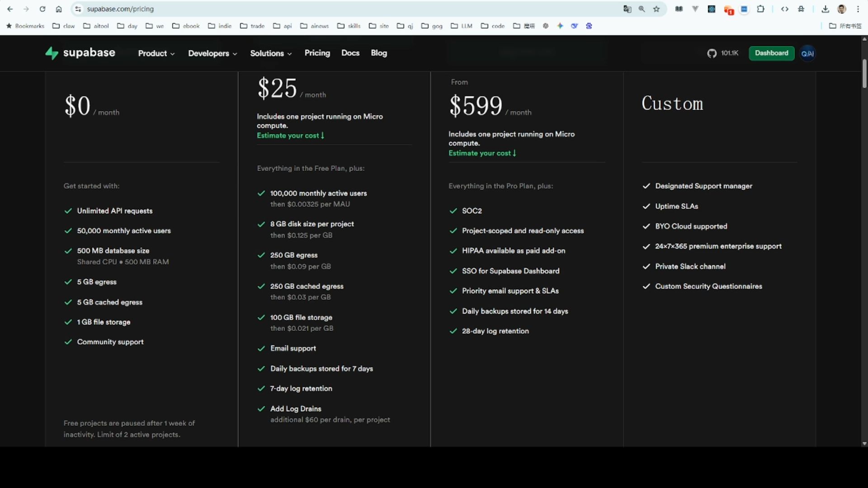Open the ebook bookmarks folder
Viewport: 868px width, 488px height.
(186, 26)
